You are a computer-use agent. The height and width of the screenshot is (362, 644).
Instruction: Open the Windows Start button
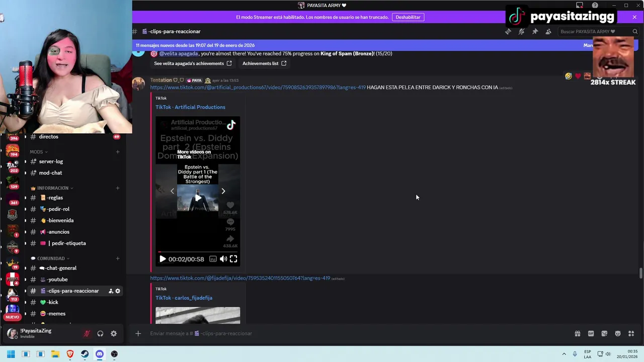tap(11, 354)
